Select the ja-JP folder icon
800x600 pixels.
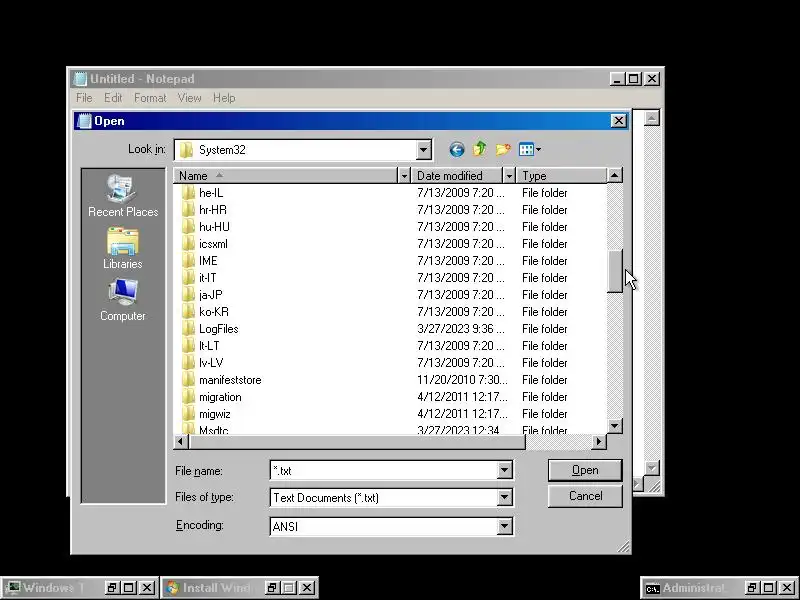(188, 295)
